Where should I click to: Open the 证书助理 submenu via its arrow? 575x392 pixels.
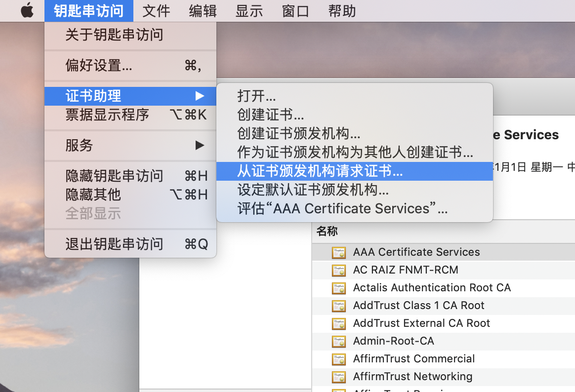click(x=200, y=96)
